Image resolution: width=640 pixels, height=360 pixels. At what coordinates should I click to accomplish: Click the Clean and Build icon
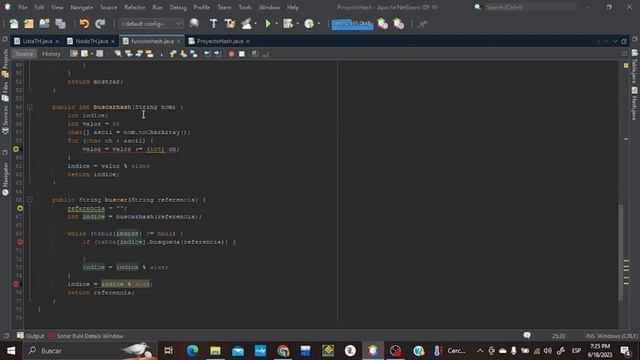[x=230, y=24]
